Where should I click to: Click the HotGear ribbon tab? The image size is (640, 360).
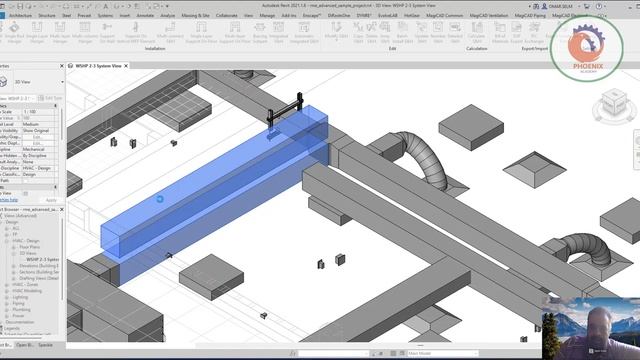pyautogui.click(x=411, y=16)
